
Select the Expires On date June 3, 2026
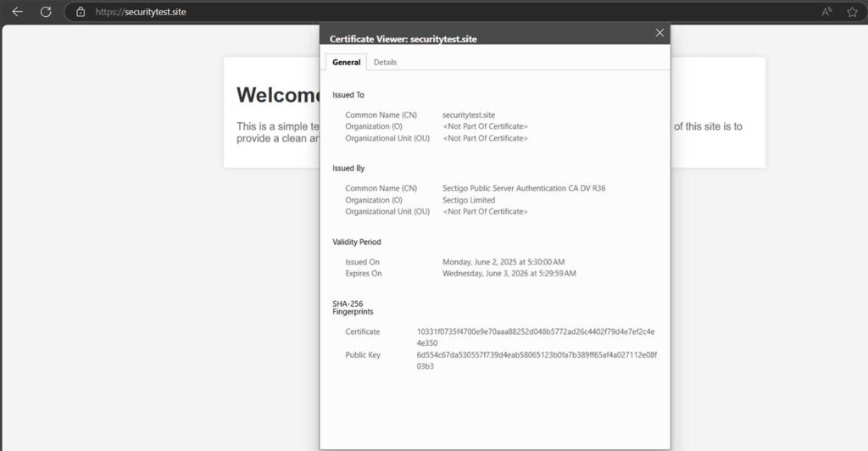point(509,273)
